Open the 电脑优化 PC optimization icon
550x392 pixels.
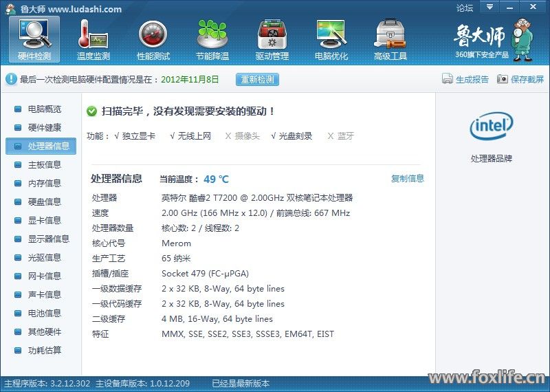point(331,39)
